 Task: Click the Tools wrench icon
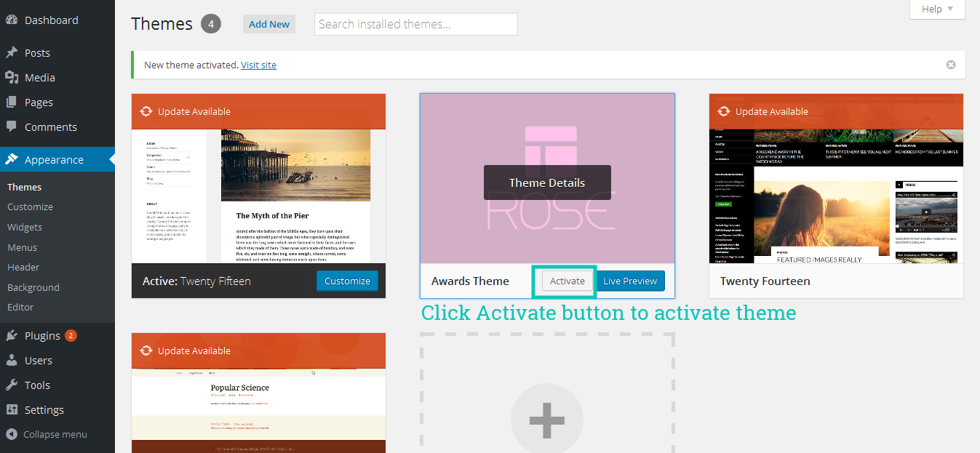(12, 385)
